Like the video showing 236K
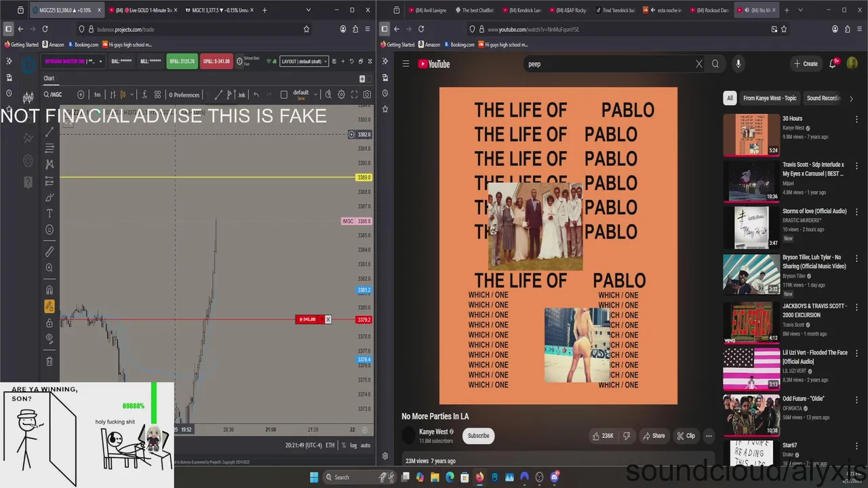Image resolution: width=868 pixels, height=488 pixels. [x=603, y=436]
